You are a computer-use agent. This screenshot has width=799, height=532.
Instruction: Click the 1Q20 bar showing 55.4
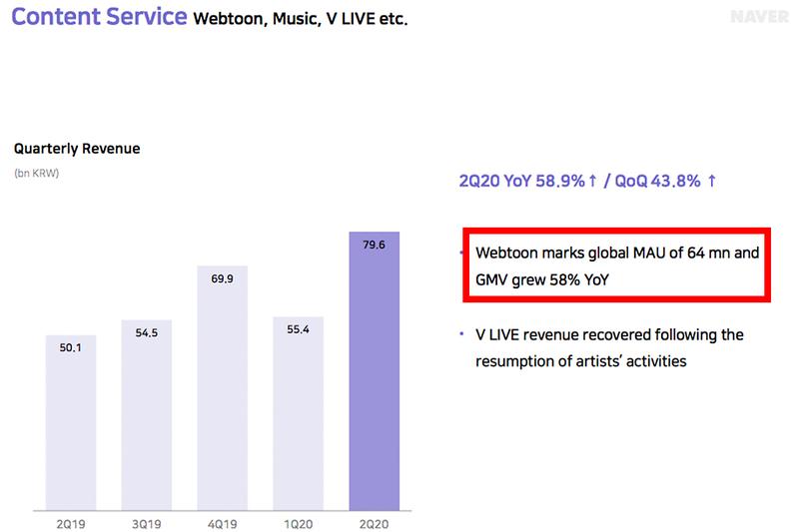tap(298, 413)
